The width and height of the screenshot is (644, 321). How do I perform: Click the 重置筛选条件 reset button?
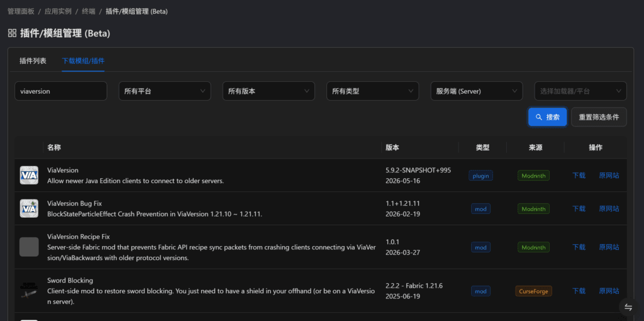(x=599, y=117)
